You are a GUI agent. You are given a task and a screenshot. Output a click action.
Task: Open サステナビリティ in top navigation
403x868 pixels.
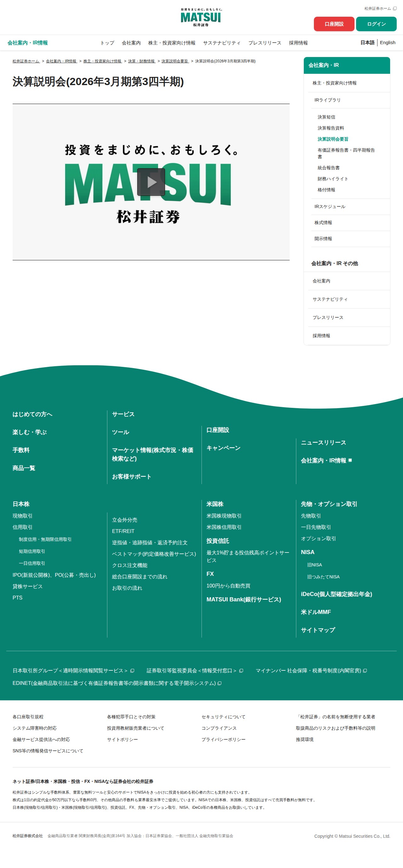(x=222, y=43)
